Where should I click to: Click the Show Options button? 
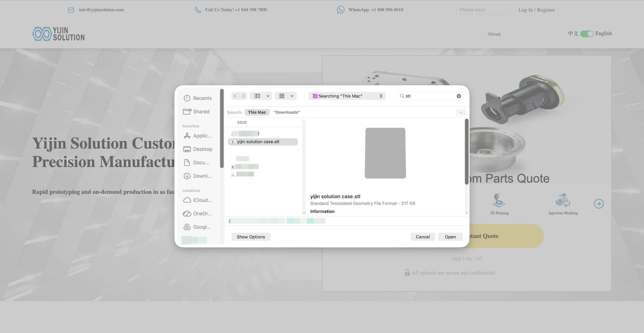(251, 237)
